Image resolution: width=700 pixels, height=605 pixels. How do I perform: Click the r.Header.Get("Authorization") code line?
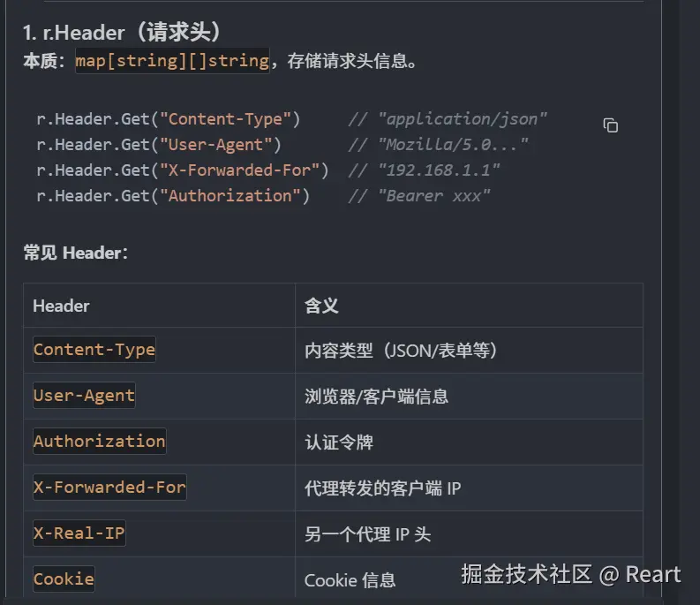[x=173, y=196]
